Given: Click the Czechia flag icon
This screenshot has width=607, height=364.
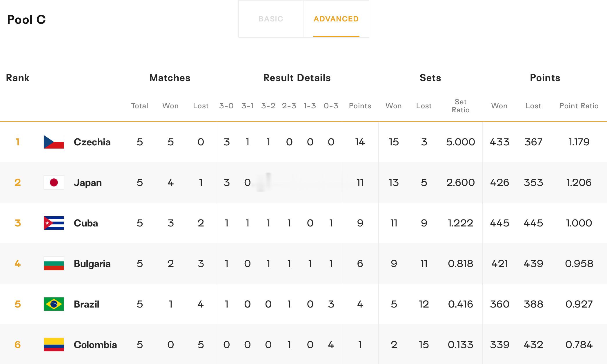Looking at the screenshot, I should click(54, 142).
